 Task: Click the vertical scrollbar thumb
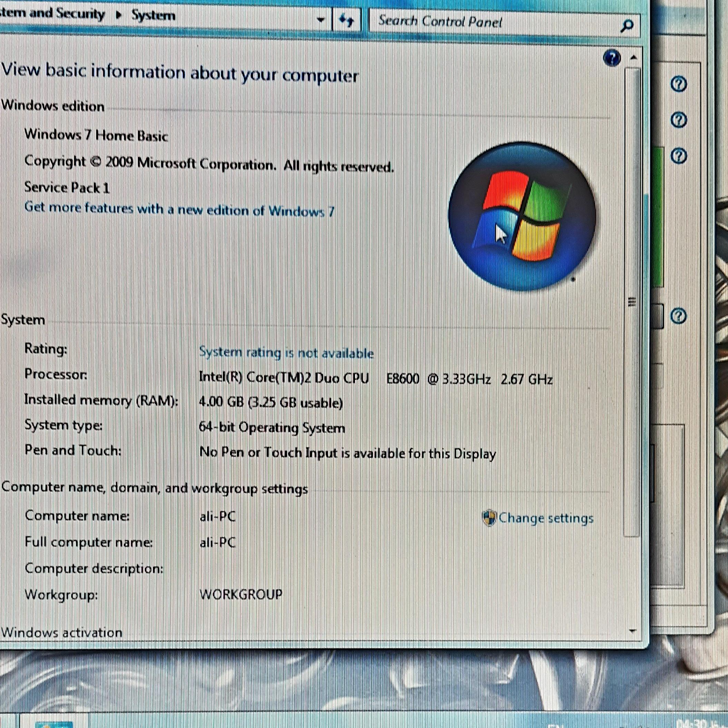(x=633, y=302)
